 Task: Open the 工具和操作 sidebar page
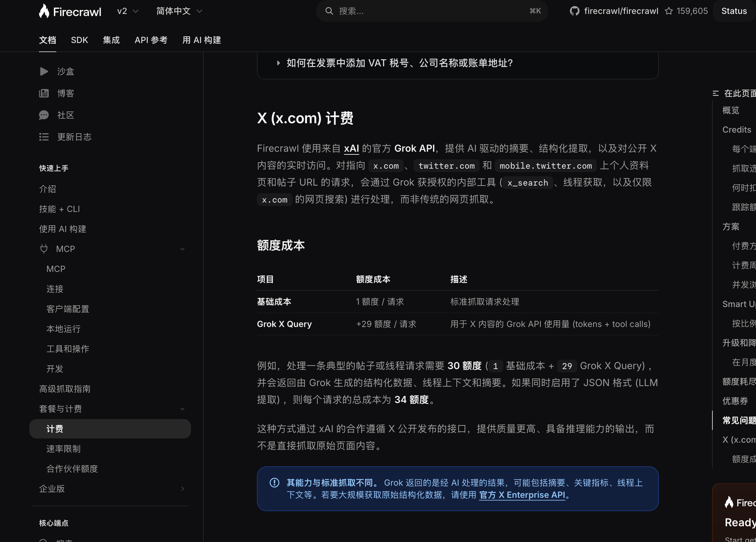(x=68, y=349)
